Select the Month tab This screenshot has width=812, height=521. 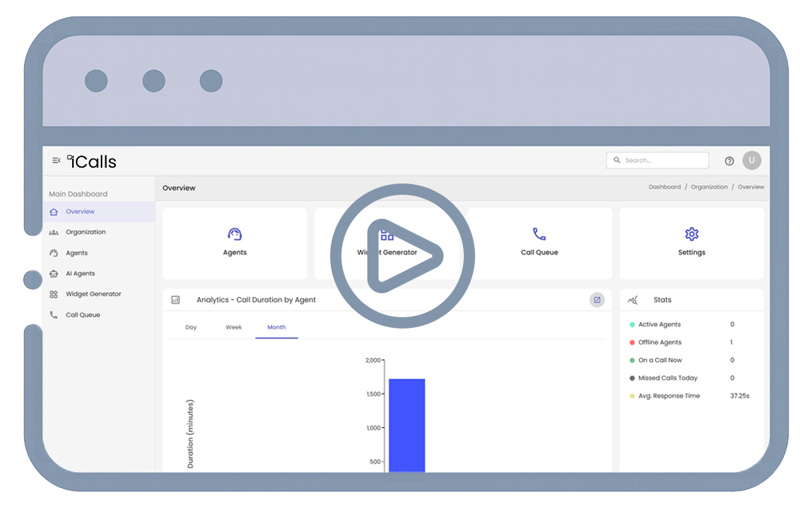pyautogui.click(x=276, y=328)
